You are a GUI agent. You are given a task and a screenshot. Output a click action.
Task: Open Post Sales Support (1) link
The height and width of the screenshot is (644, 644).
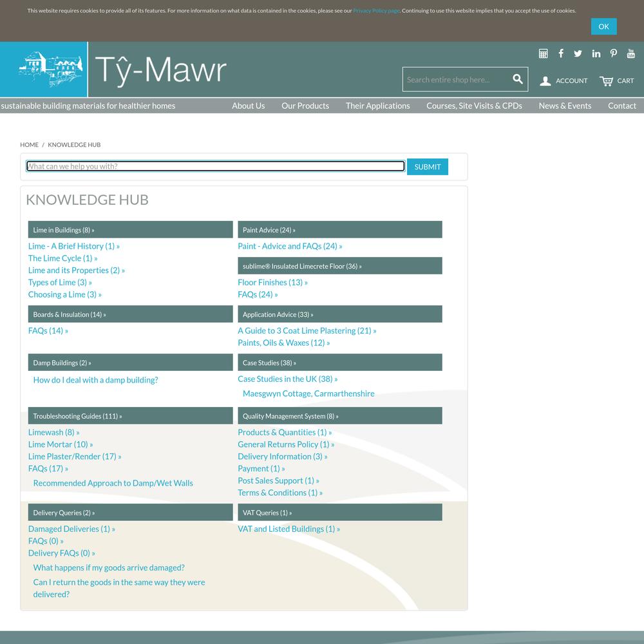[278, 480]
